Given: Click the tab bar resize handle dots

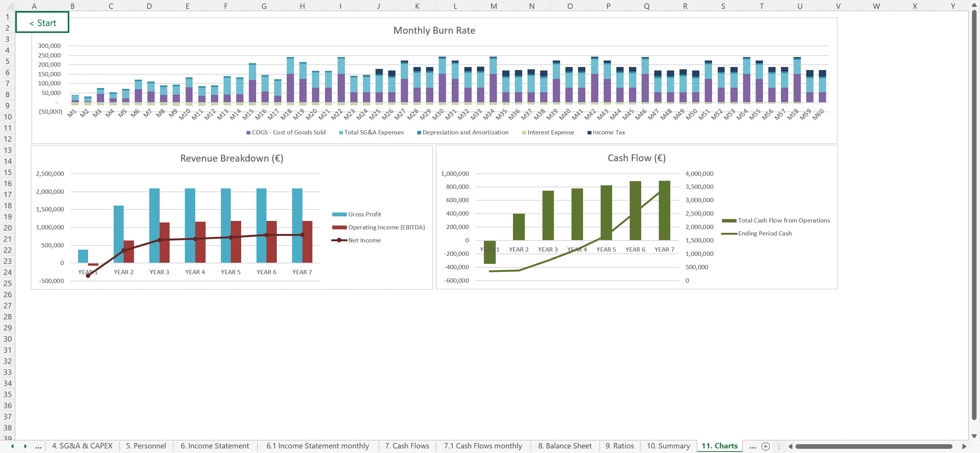Looking at the screenshot, I should [779, 446].
